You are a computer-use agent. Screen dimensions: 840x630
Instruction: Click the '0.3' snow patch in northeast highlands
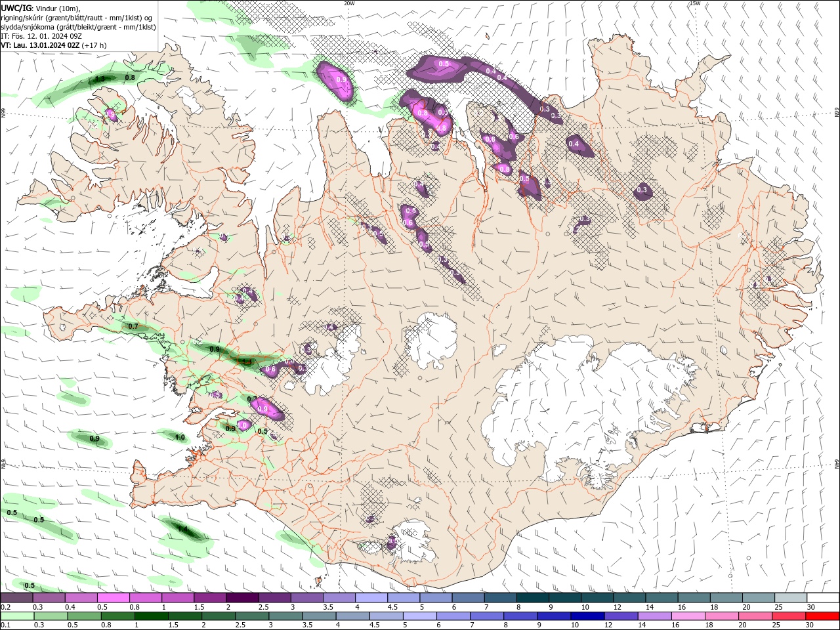click(642, 190)
